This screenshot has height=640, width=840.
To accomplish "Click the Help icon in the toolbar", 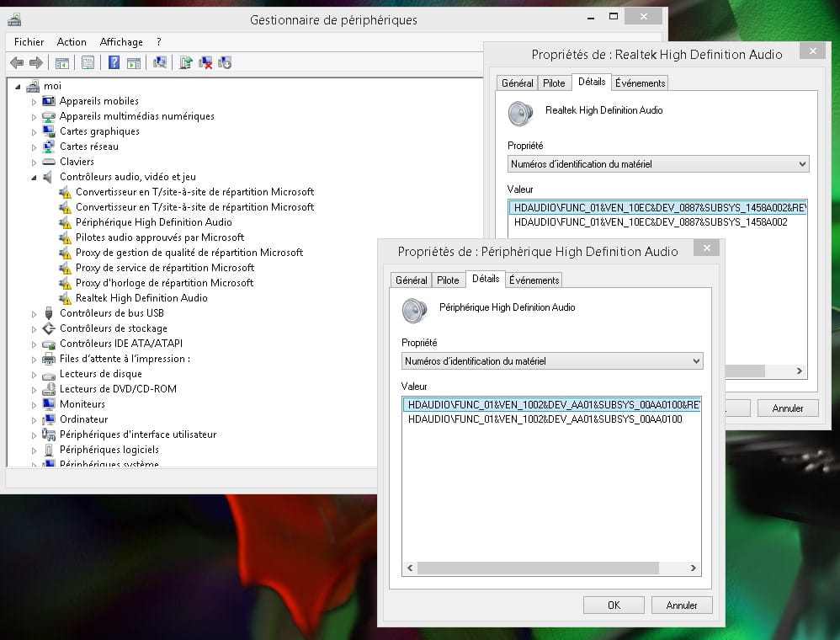I will (x=114, y=63).
